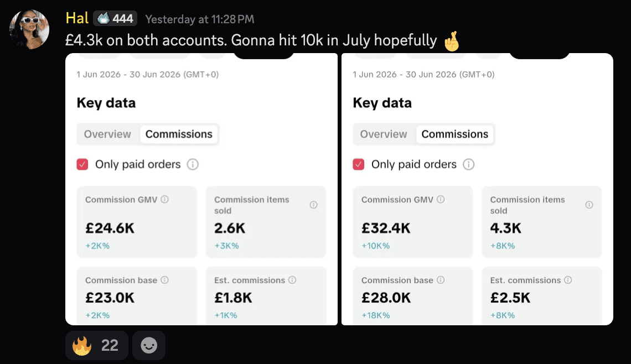Uncheck Only paid orders in left screenshot
631x364 pixels.
(82, 164)
